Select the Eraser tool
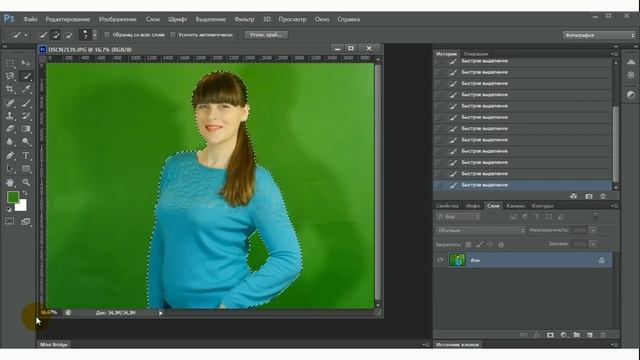Viewport: 640px width, 360px height. tap(10, 129)
